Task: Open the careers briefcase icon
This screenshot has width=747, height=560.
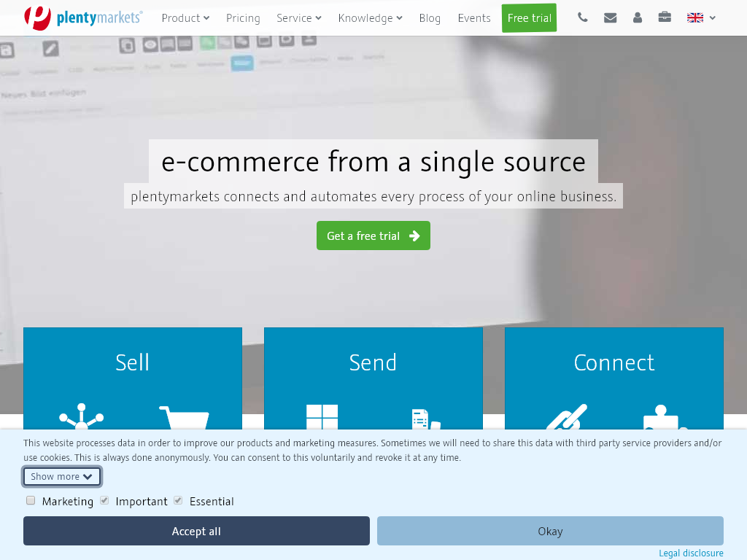Action: click(664, 17)
